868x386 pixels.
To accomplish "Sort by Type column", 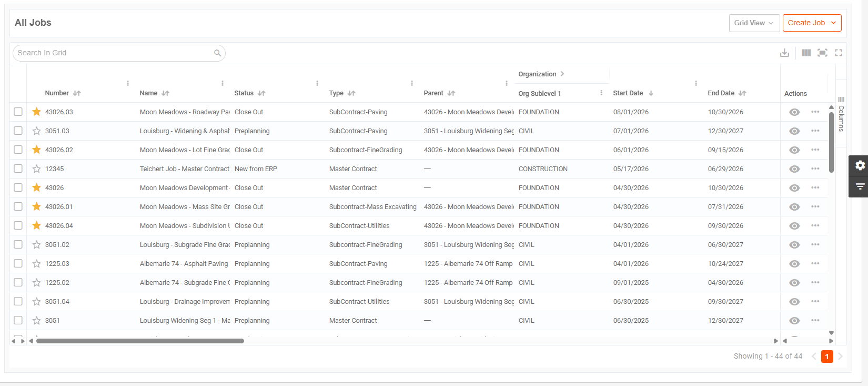I will (351, 93).
